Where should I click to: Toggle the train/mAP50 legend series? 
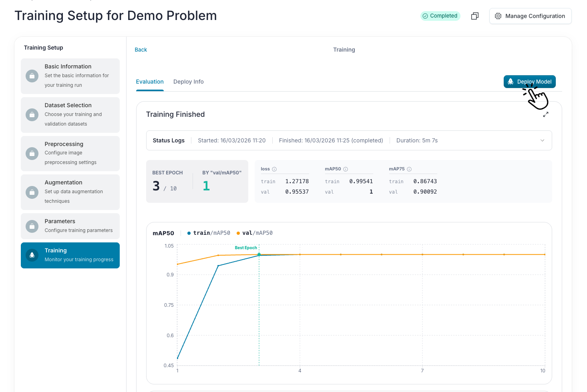[209, 233]
